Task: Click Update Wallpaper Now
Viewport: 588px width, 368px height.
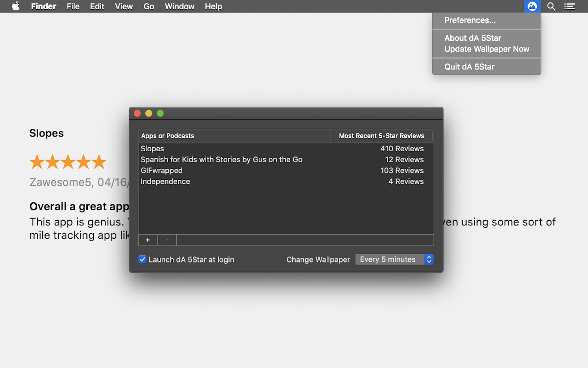Action: [486, 49]
